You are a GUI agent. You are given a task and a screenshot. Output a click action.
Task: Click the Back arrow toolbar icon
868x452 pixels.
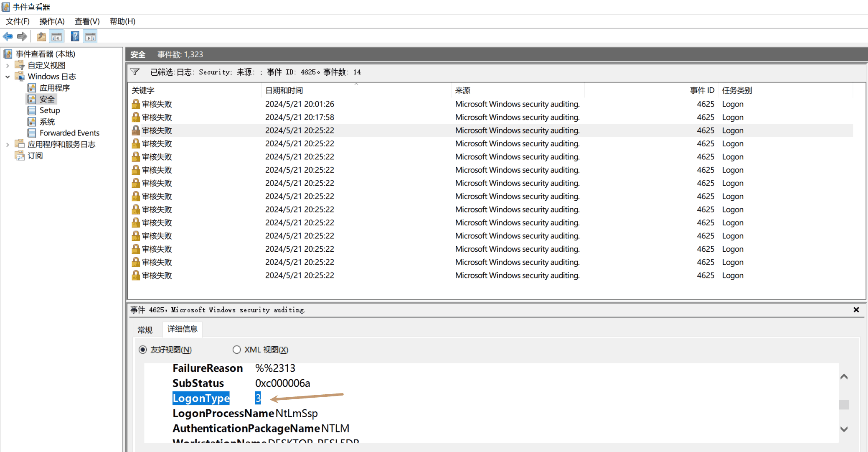[8, 37]
